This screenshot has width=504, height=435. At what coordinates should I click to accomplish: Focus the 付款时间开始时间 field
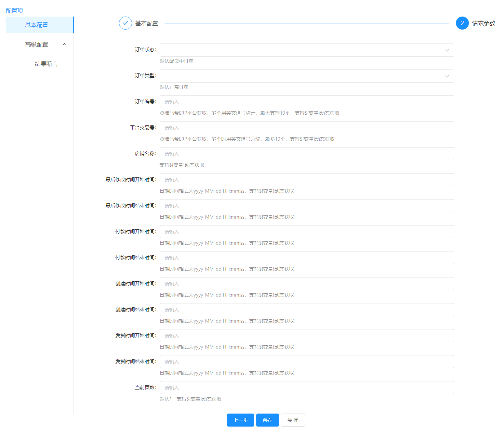click(306, 232)
